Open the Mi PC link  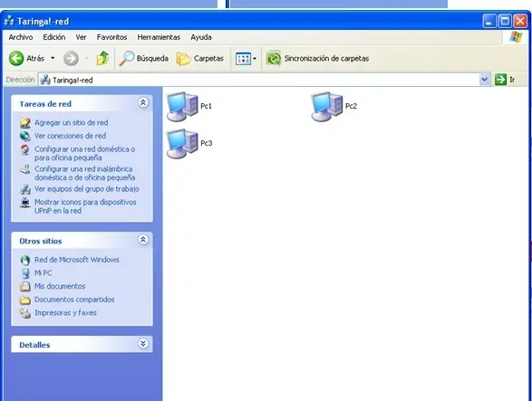pos(44,272)
